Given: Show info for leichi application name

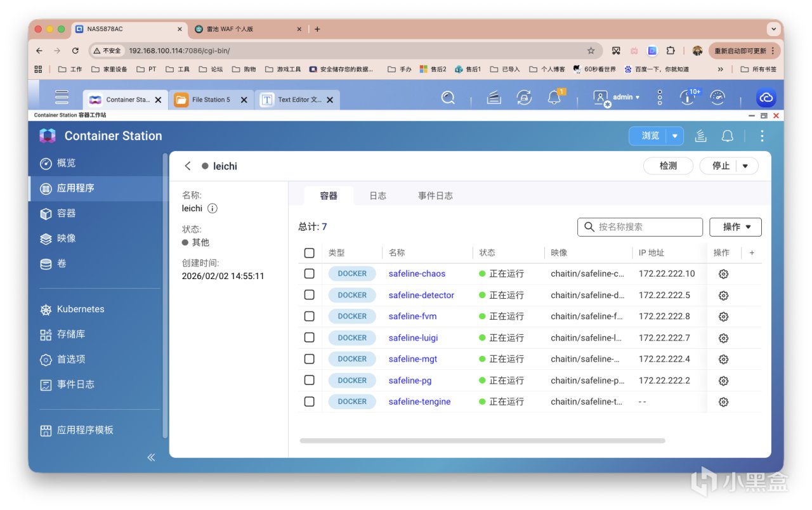Looking at the screenshot, I should pyautogui.click(x=213, y=208).
